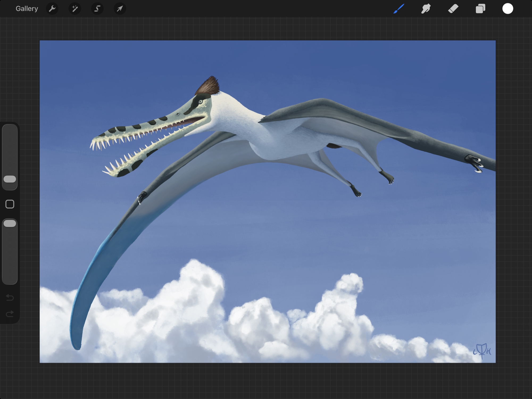The image size is (532, 399).
Task: Activate the Selection S-shaped tool
Action: 97,9
